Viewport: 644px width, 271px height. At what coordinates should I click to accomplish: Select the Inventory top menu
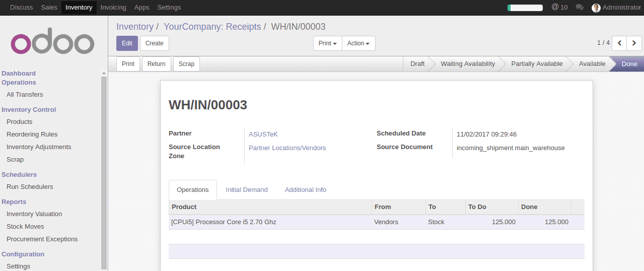pyautogui.click(x=79, y=8)
